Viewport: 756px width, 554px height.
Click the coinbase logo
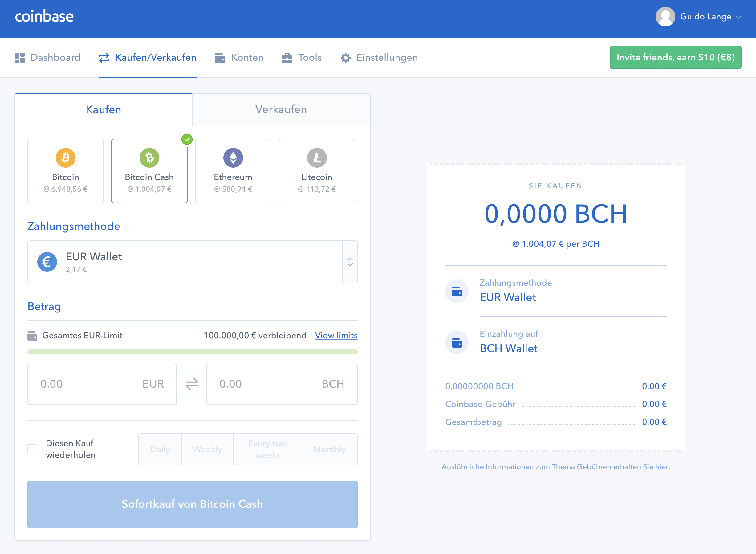click(x=44, y=16)
